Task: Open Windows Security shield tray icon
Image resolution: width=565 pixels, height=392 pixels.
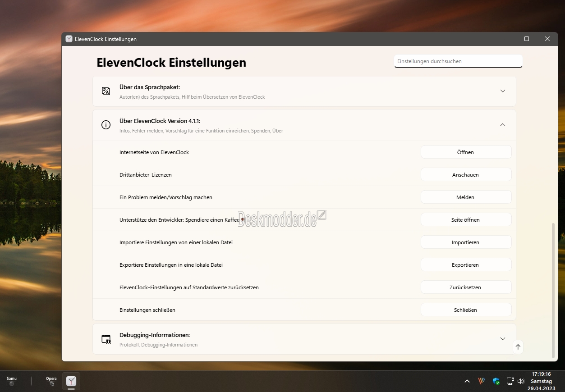Action: (496, 381)
